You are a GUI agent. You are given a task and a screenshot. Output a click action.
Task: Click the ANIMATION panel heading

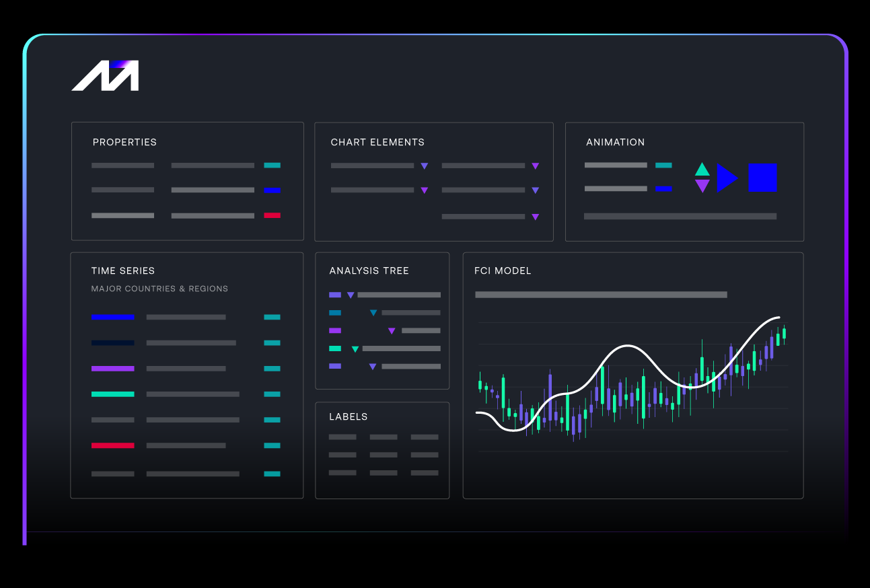click(615, 142)
